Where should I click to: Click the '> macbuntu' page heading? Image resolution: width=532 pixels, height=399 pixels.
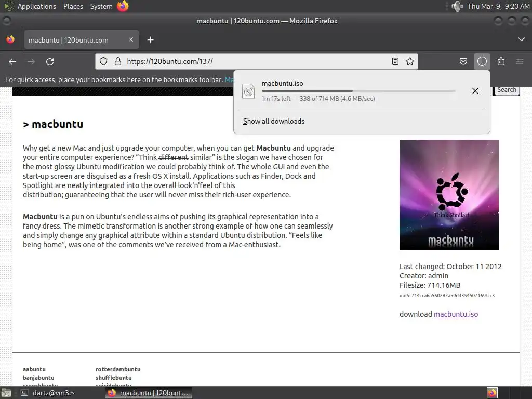(53, 124)
